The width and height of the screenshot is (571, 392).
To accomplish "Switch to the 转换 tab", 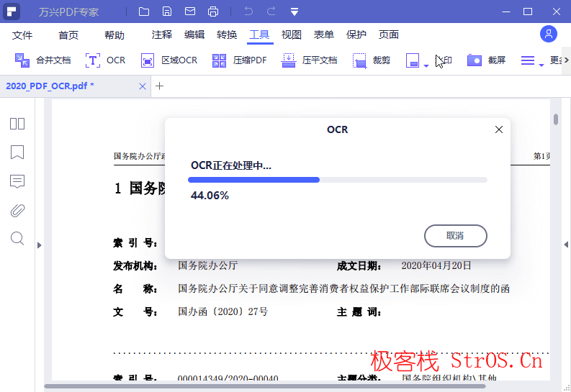I will pyautogui.click(x=227, y=35).
